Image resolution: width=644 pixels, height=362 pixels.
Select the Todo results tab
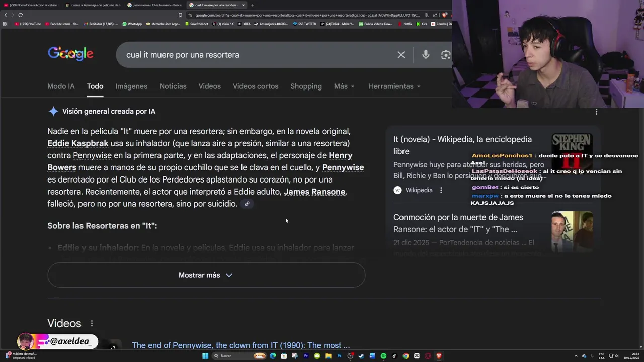95,86
